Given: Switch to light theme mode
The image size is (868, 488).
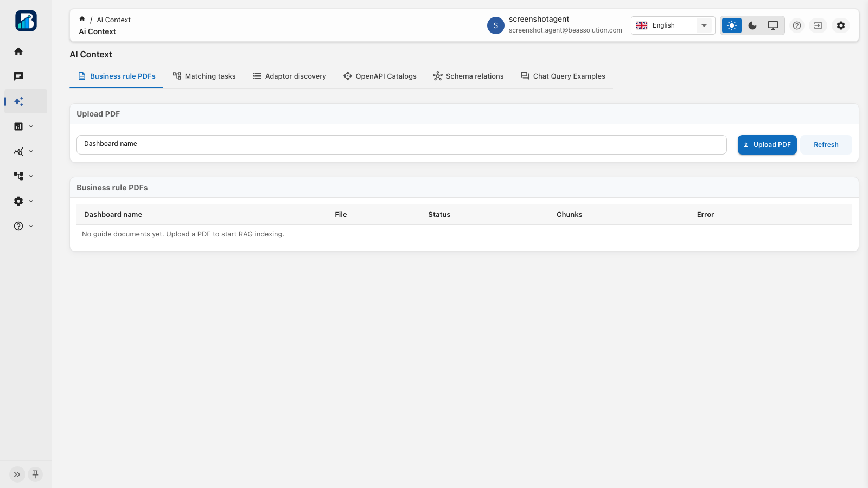Looking at the screenshot, I should 732,25.
